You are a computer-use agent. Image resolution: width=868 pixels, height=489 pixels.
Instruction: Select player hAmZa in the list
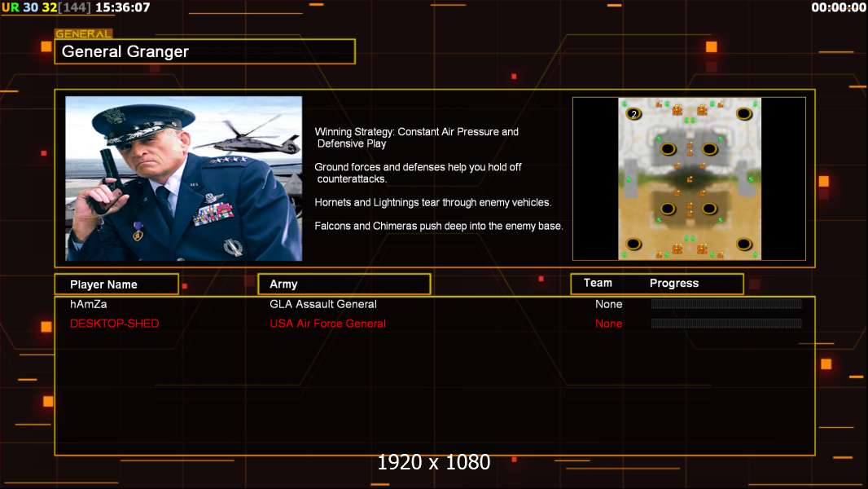[89, 304]
